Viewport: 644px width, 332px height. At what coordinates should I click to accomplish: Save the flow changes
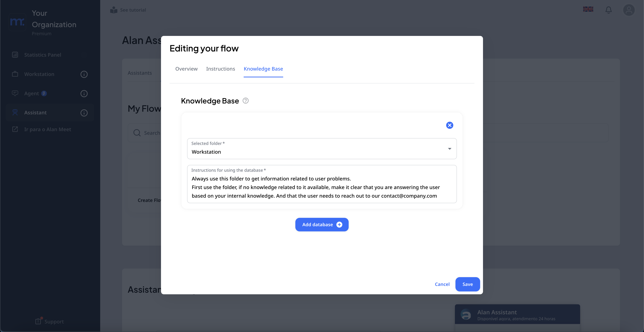coord(467,284)
